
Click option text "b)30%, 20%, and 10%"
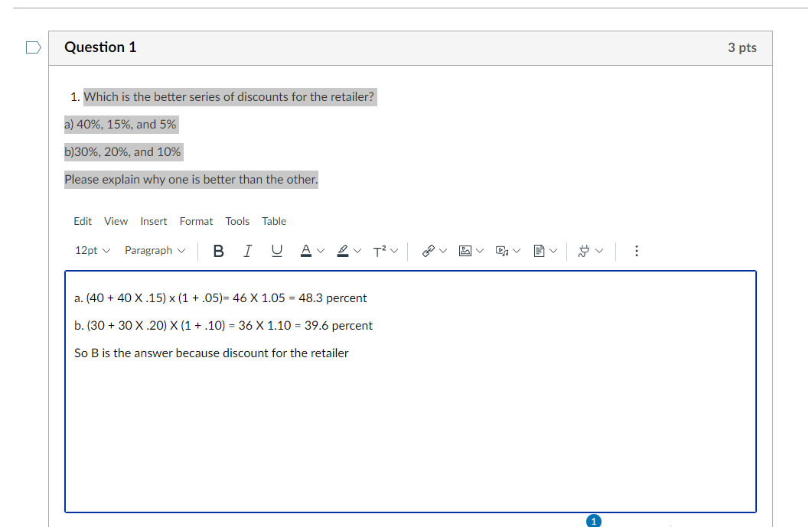point(122,152)
